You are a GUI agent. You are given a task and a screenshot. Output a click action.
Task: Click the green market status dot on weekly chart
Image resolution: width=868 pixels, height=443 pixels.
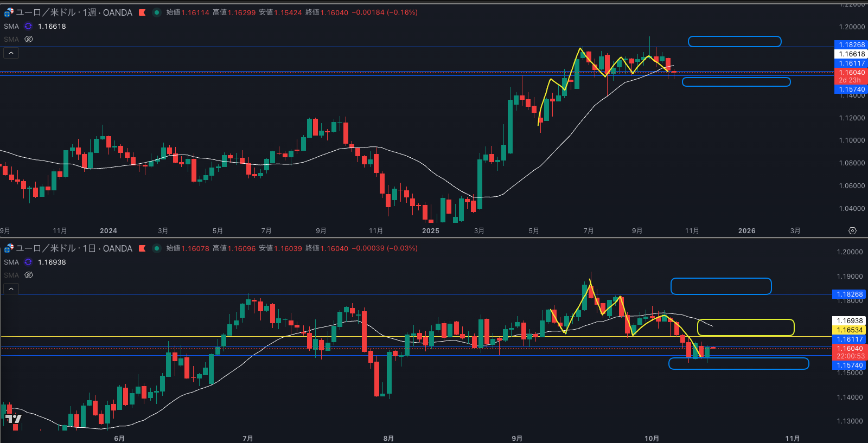[157, 12]
